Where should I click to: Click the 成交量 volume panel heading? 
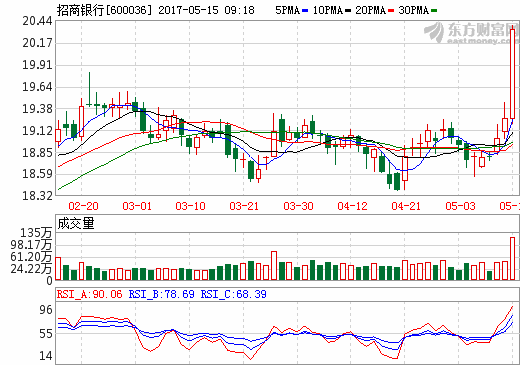(x=76, y=223)
